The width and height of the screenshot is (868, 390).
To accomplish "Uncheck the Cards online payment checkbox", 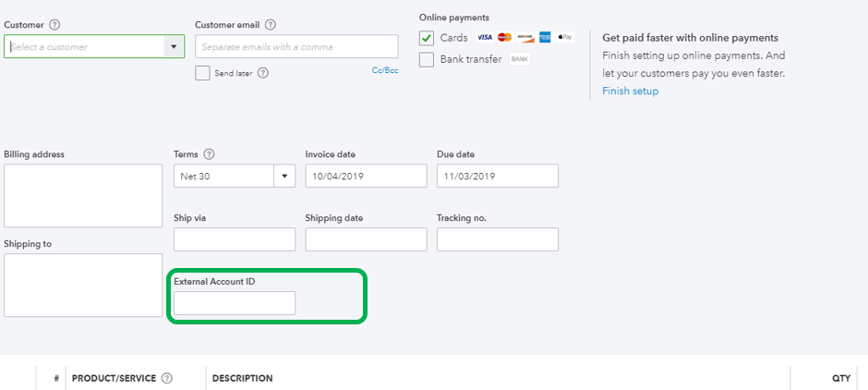I will (427, 38).
